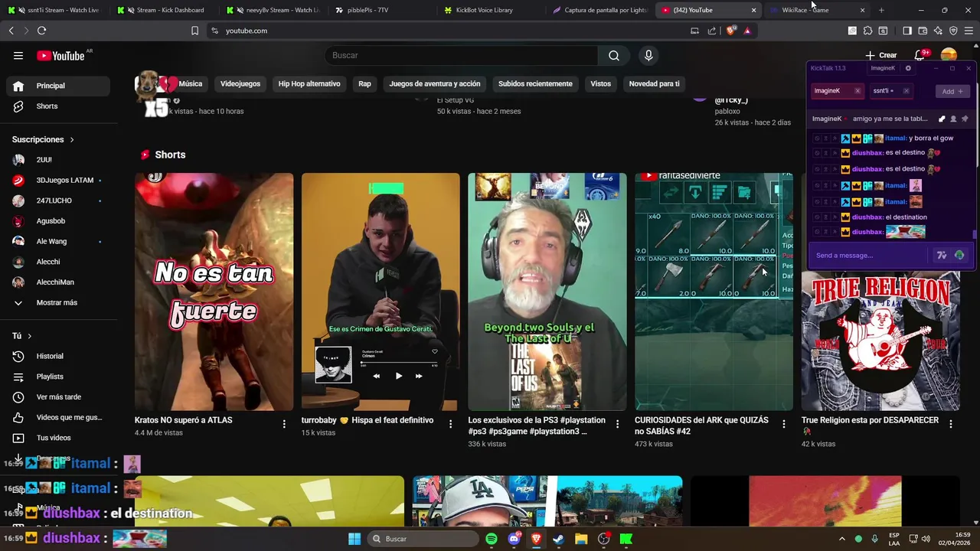Open 'Playlists' in sidebar
980x551 pixels.
click(x=58, y=377)
